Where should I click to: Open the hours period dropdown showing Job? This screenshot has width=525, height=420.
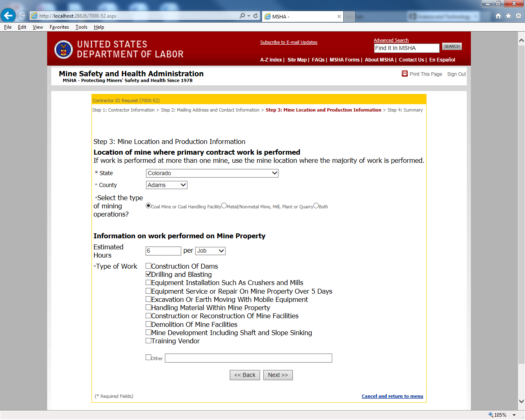pyautogui.click(x=210, y=251)
